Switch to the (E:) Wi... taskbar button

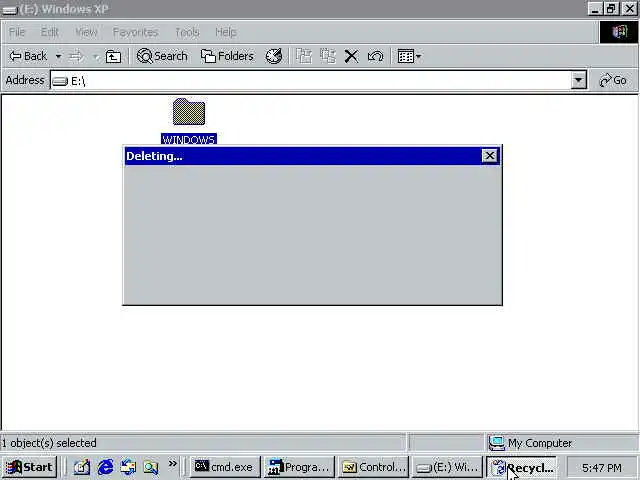pos(447,467)
